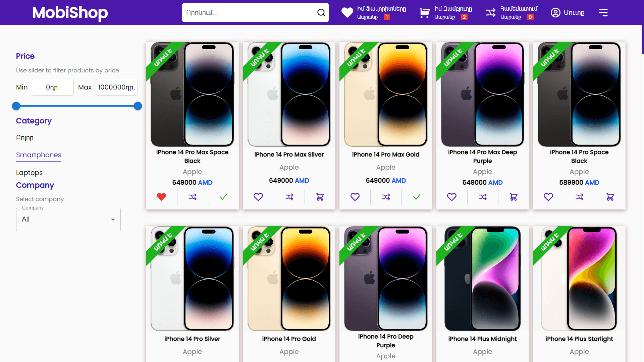The height and width of the screenshot is (362, 644).
Task: Open the Company dropdown showing All
Action: pyautogui.click(x=68, y=220)
